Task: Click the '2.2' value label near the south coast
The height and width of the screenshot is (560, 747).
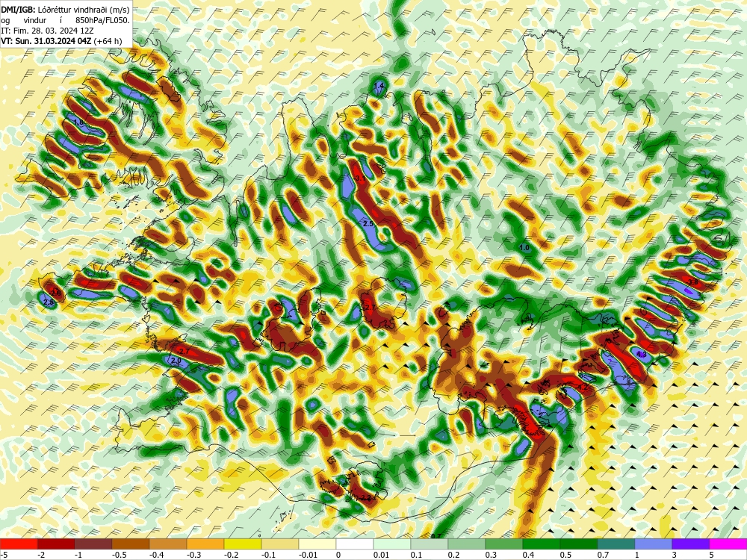Action: tap(366, 497)
